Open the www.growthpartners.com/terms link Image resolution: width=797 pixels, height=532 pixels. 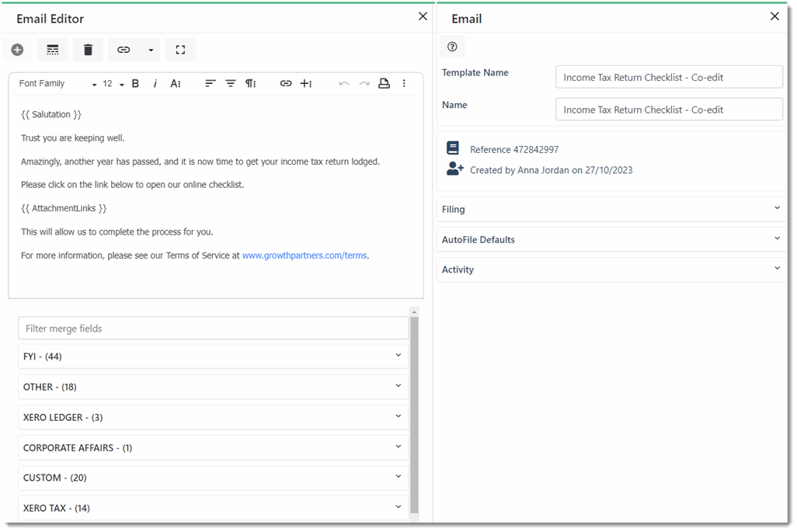[x=305, y=256]
